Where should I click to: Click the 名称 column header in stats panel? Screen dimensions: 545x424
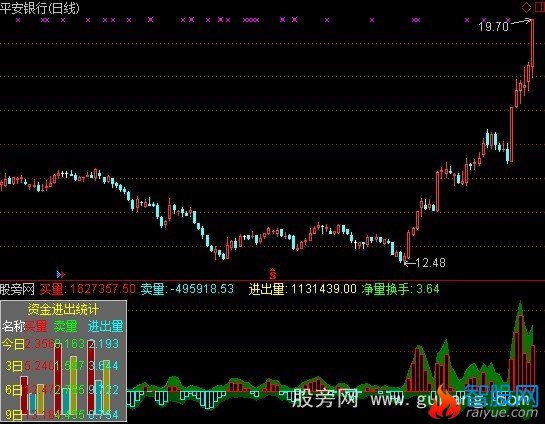(14, 326)
